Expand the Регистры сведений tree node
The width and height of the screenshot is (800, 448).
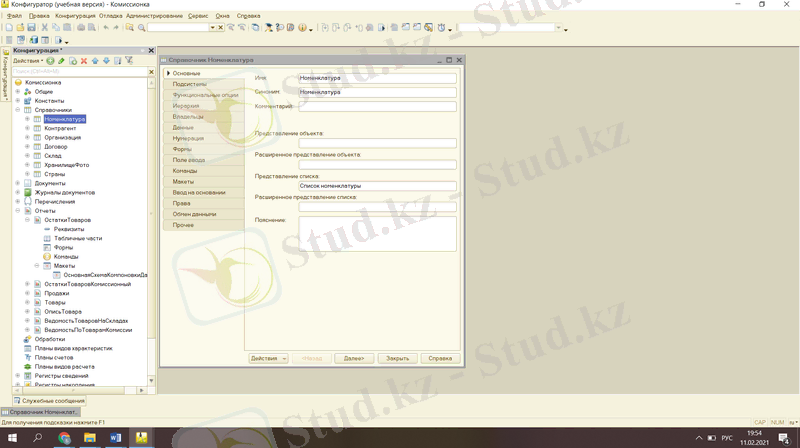click(x=18, y=376)
